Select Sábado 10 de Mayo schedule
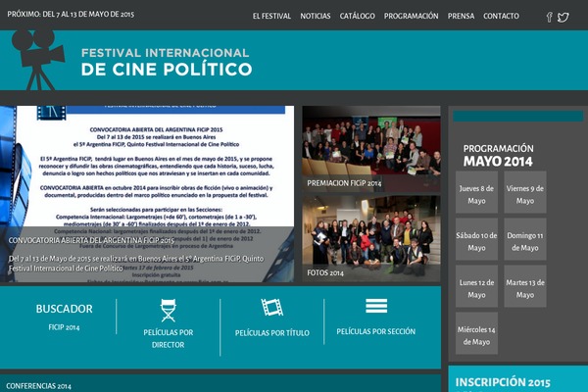The image size is (588, 392). [x=476, y=239]
